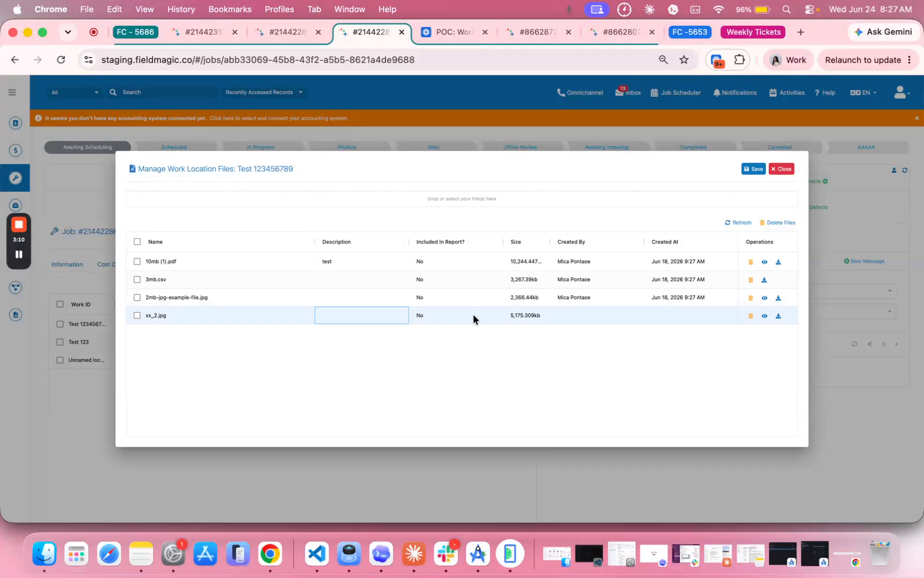This screenshot has height=578, width=924.
Task: Open the drop or select files area
Action: point(461,199)
